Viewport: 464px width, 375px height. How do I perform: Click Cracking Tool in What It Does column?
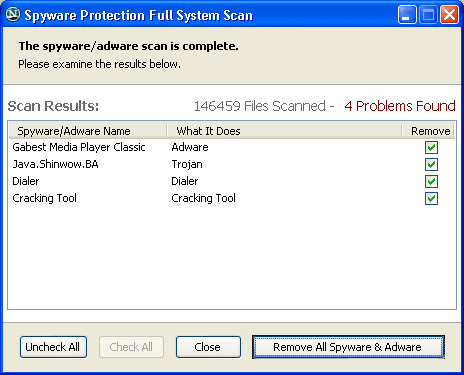point(203,198)
